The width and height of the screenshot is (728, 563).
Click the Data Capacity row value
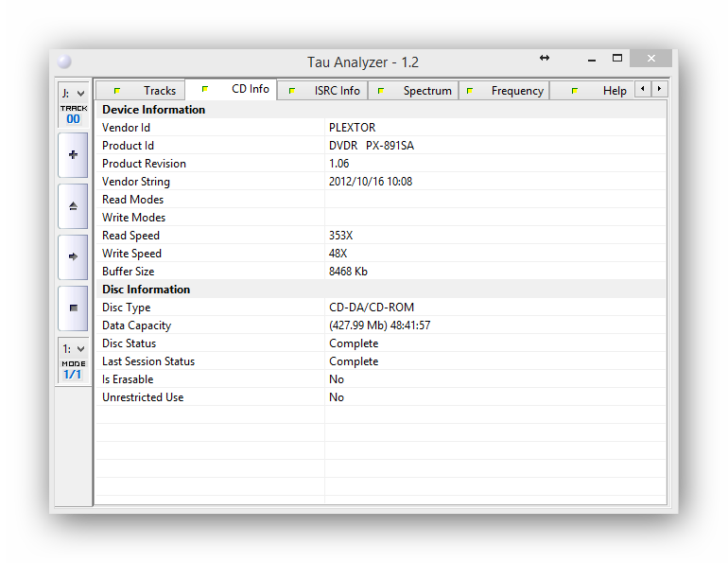point(379,325)
